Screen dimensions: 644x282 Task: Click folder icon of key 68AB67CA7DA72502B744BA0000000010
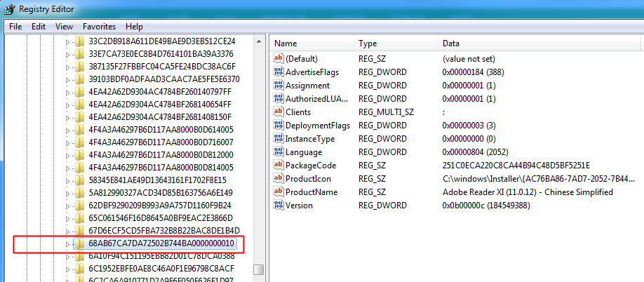79,244
